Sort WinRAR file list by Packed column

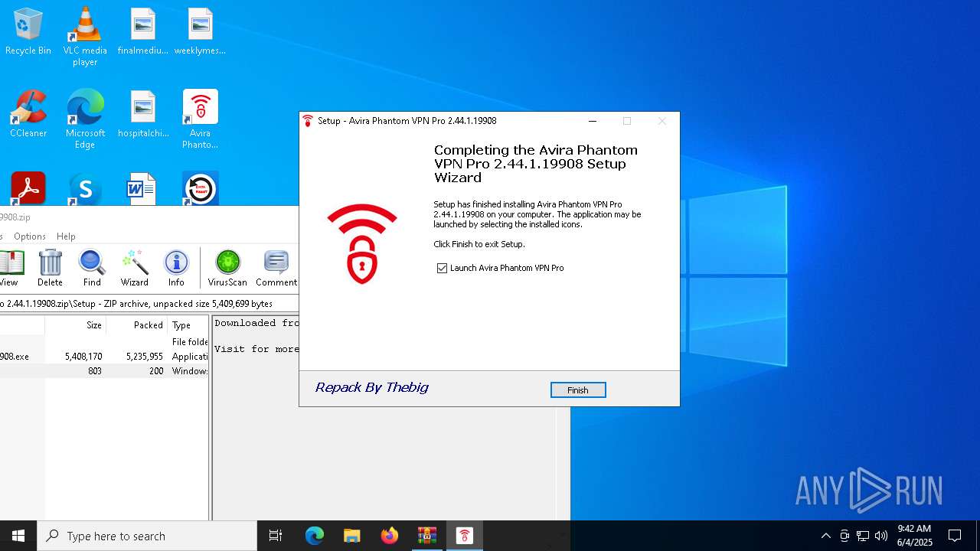pyautogui.click(x=136, y=325)
